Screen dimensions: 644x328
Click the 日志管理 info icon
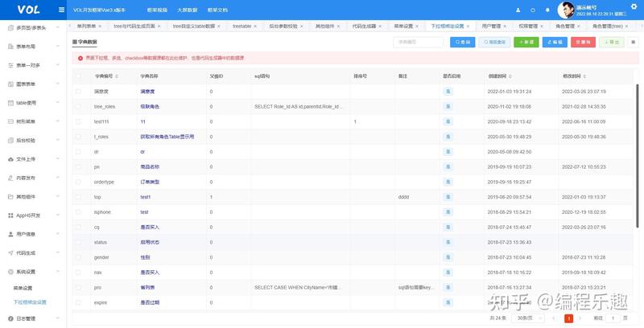pos(10,318)
